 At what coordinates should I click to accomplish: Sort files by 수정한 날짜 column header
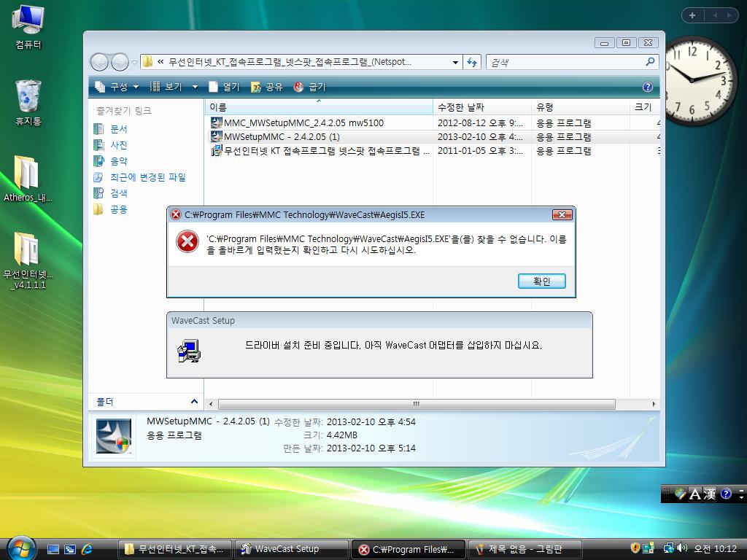click(482, 107)
